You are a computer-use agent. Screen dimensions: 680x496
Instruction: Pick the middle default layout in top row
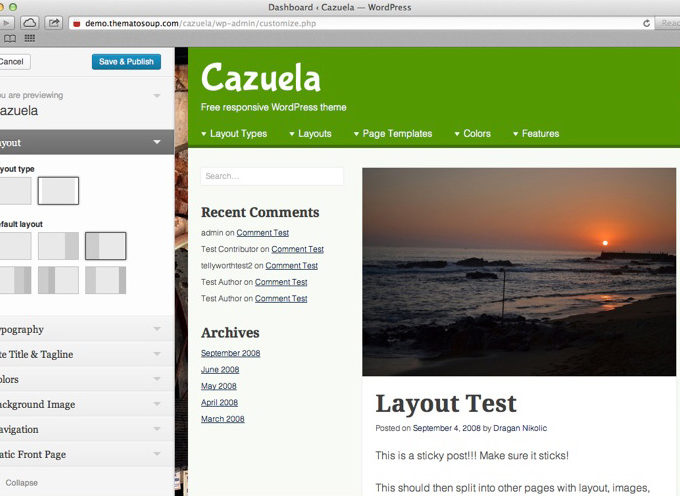(x=58, y=245)
